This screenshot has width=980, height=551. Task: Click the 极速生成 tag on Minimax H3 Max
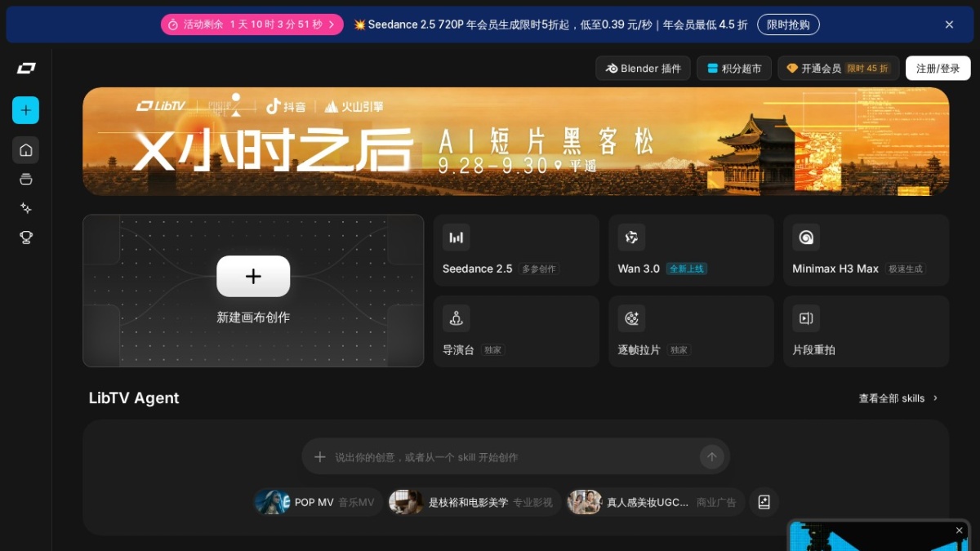coord(906,269)
